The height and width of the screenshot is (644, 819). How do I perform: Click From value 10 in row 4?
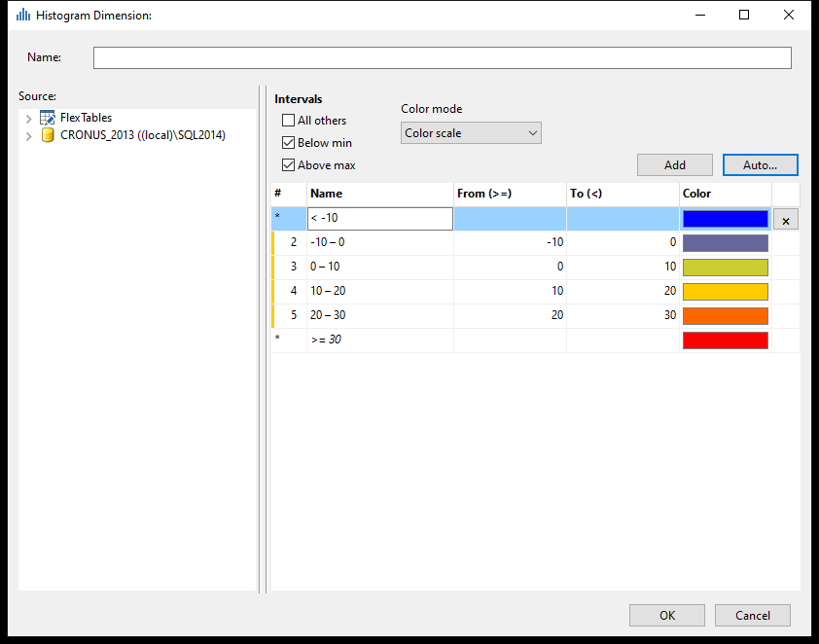pyautogui.click(x=510, y=291)
